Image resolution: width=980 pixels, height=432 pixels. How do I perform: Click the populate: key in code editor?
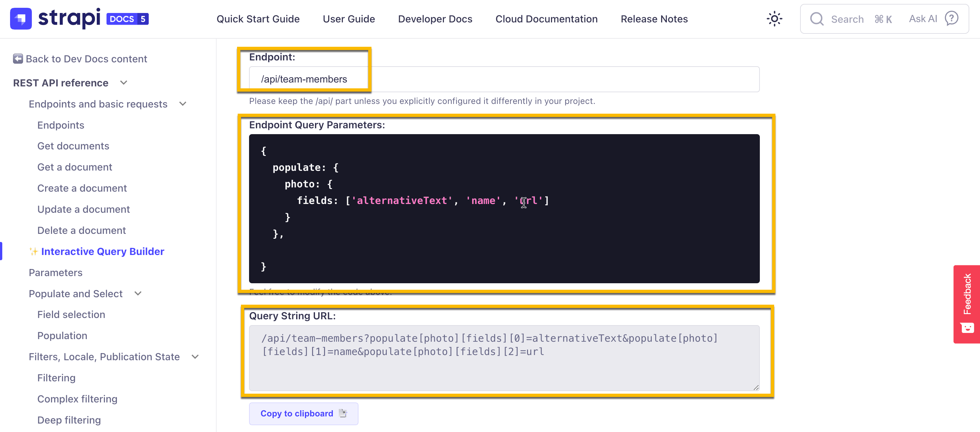(x=299, y=168)
